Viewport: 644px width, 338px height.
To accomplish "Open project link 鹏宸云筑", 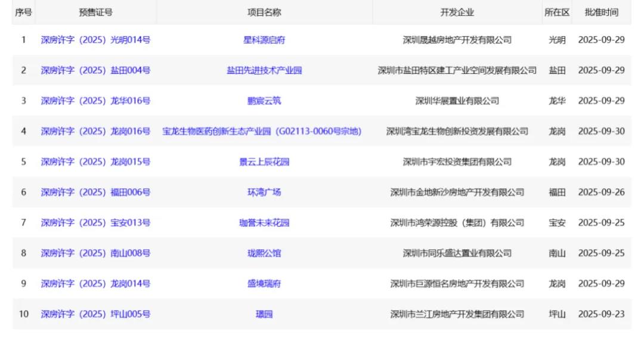I will [264, 101].
